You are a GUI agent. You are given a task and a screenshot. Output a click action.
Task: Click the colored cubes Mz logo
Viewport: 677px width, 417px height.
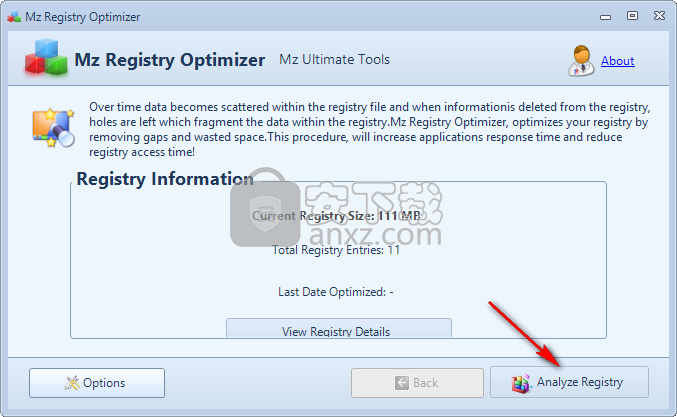(46, 58)
